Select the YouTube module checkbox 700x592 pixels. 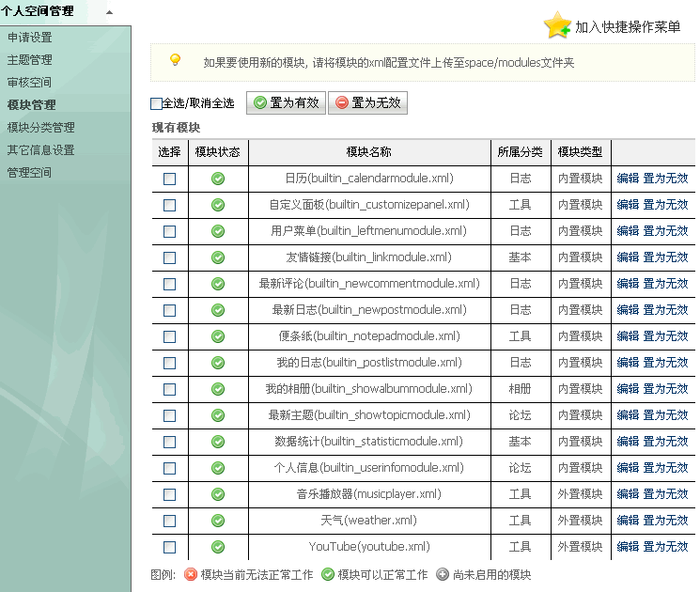click(170, 547)
